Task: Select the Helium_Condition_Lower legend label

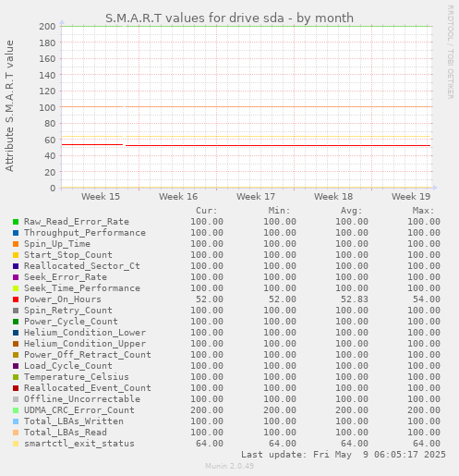Action: tap(85, 333)
